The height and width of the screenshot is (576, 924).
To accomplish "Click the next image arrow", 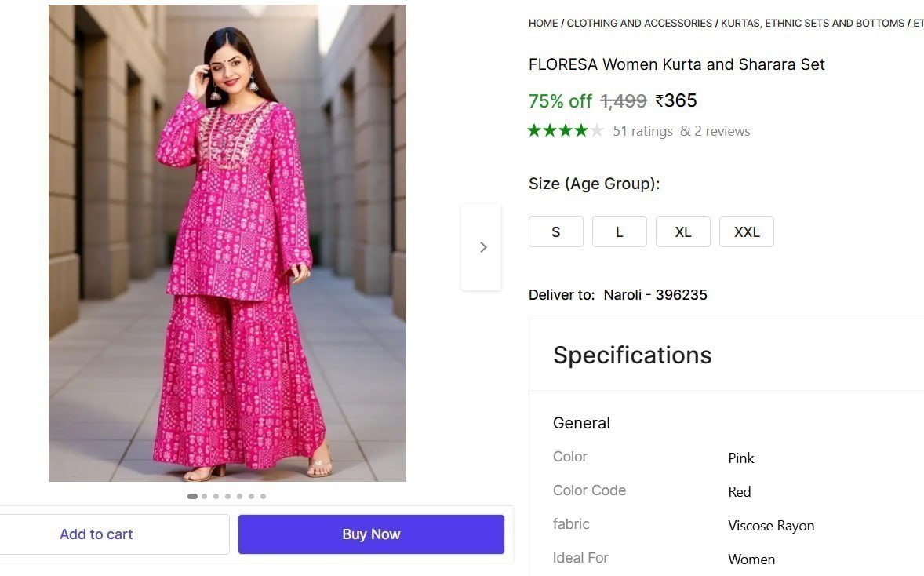I will 482,247.
